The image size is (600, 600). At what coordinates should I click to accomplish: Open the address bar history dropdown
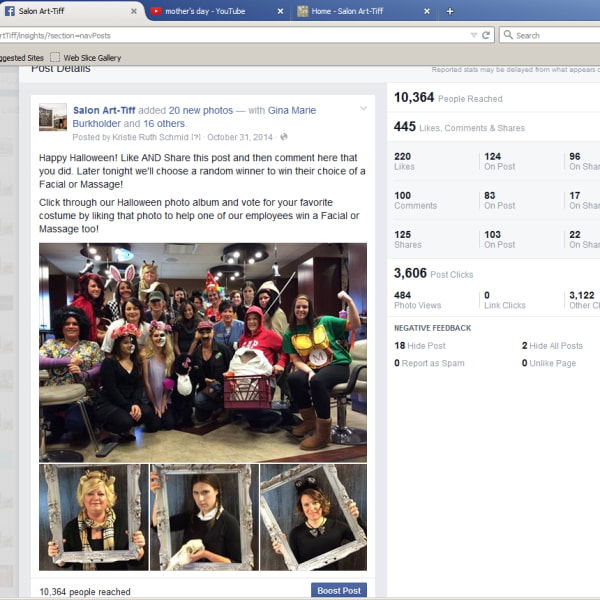(474, 35)
